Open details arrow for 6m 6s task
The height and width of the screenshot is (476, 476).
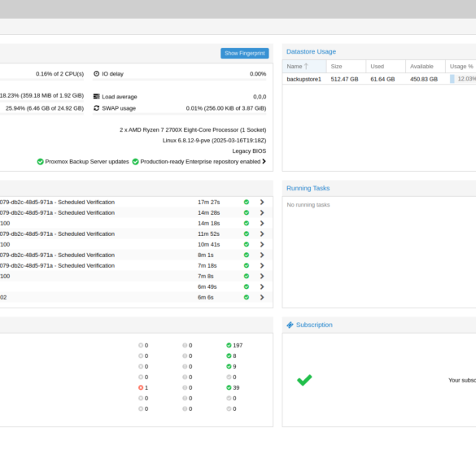click(x=262, y=297)
